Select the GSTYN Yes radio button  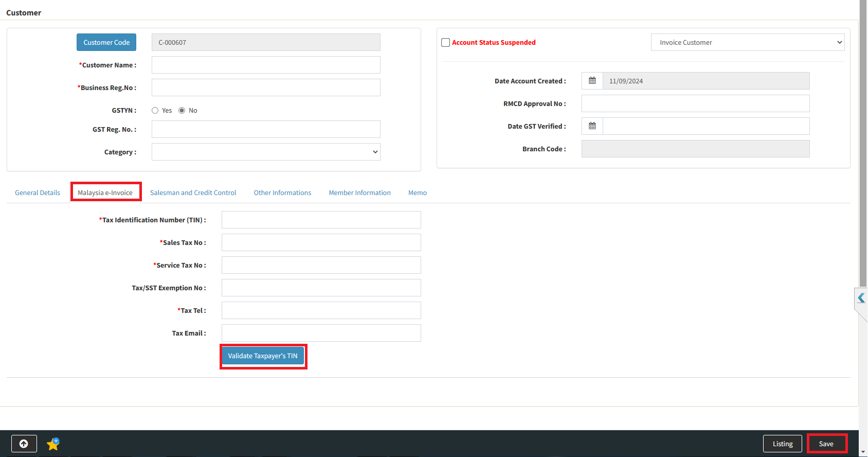pyautogui.click(x=155, y=111)
